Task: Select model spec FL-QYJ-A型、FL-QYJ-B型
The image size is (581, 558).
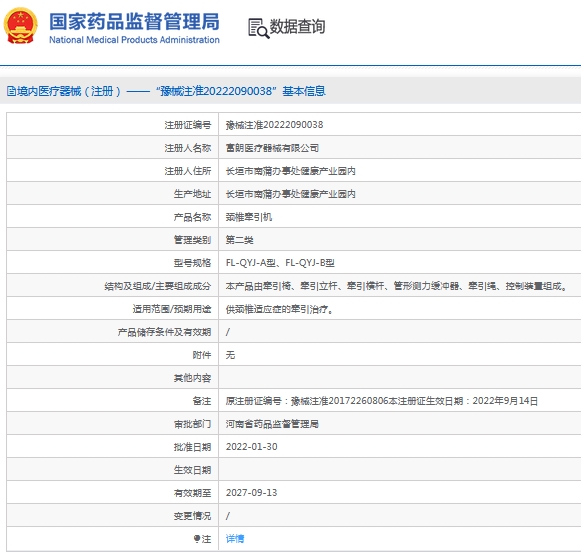Action: click(x=280, y=263)
